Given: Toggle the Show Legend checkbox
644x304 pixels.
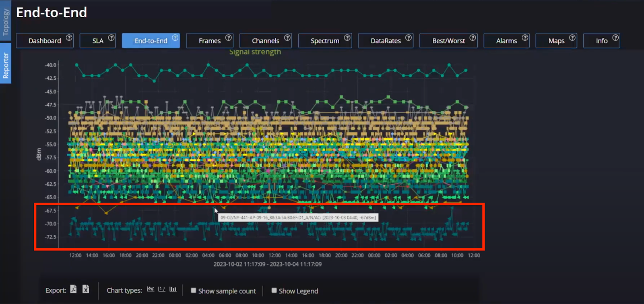Looking at the screenshot, I should [274, 290].
